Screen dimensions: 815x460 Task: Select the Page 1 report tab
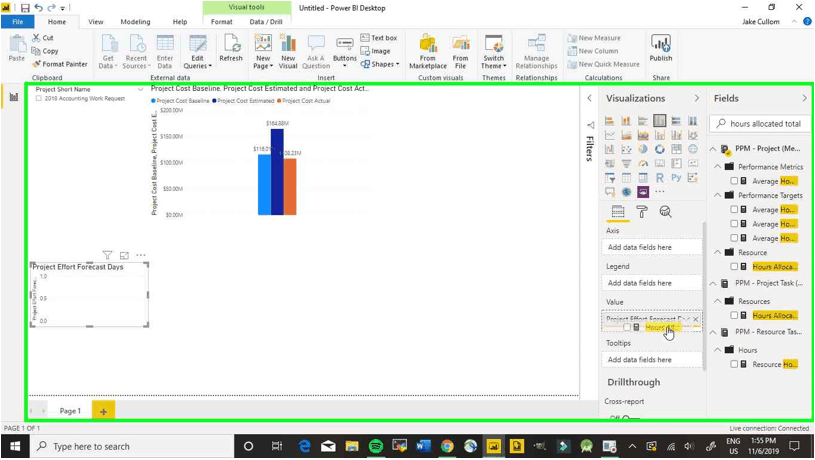(x=70, y=411)
